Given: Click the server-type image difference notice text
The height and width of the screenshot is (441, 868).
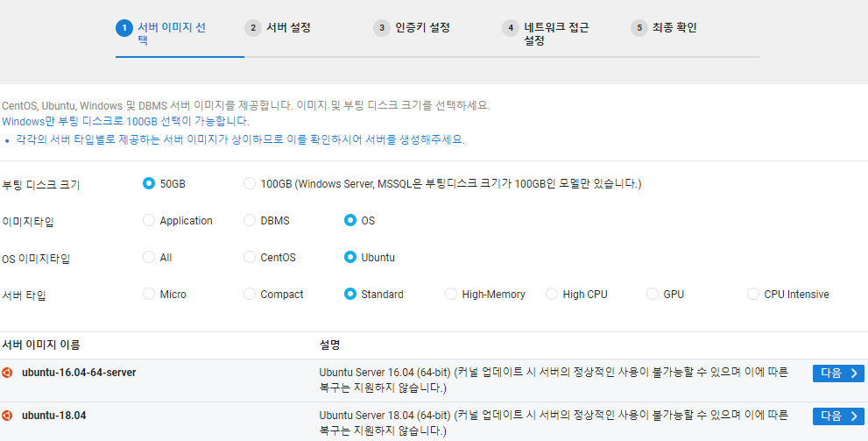Looking at the screenshot, I should [x=240, y=139].
